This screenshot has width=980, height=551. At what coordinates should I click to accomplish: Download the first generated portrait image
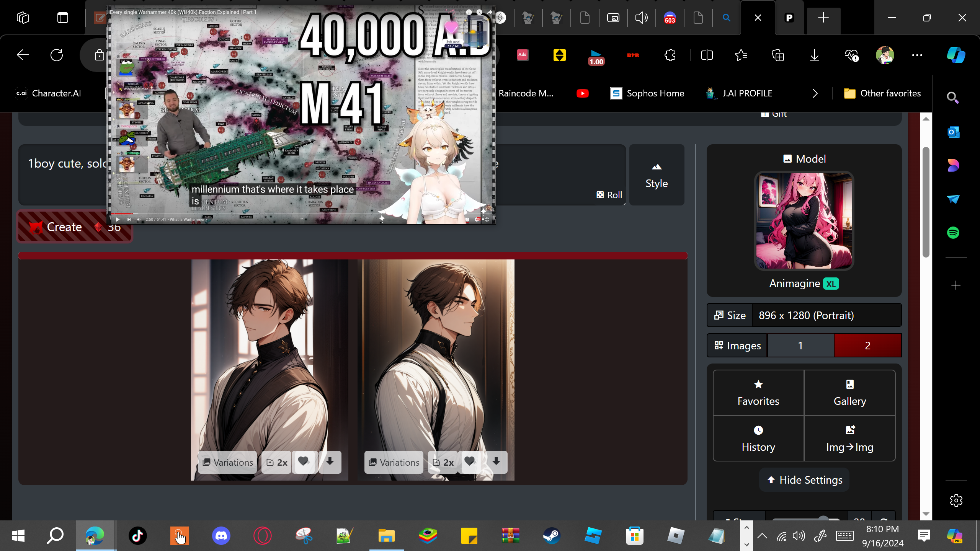click(x=330, y=462)
